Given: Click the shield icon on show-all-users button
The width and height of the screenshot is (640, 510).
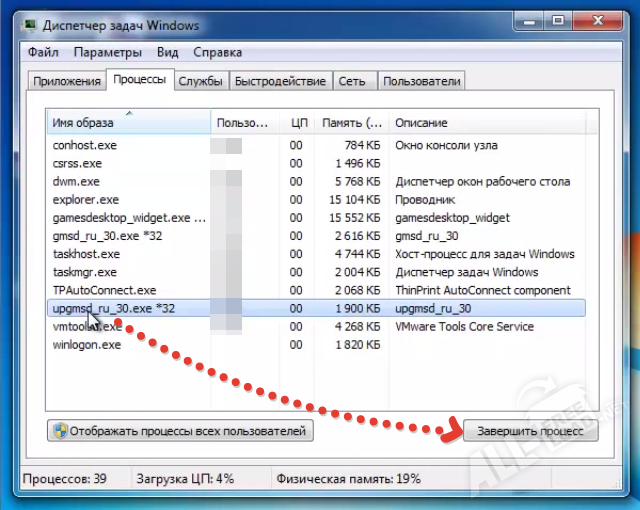Looking at the screenshot, I should [x=61, y=431].
